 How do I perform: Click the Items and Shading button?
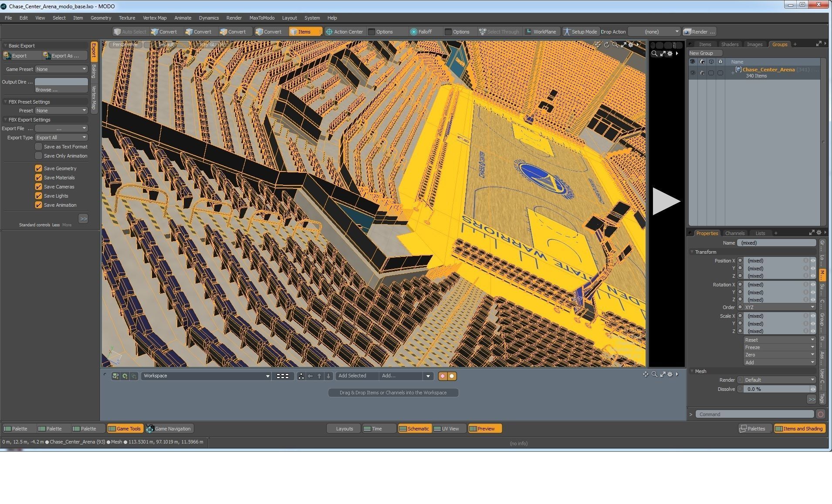799,429
